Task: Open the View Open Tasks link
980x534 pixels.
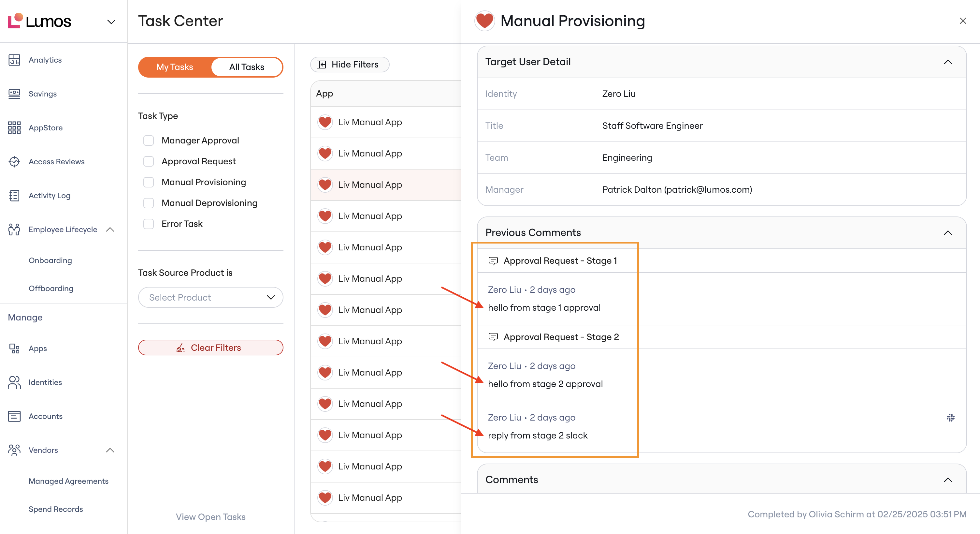Action: [210, 516]
